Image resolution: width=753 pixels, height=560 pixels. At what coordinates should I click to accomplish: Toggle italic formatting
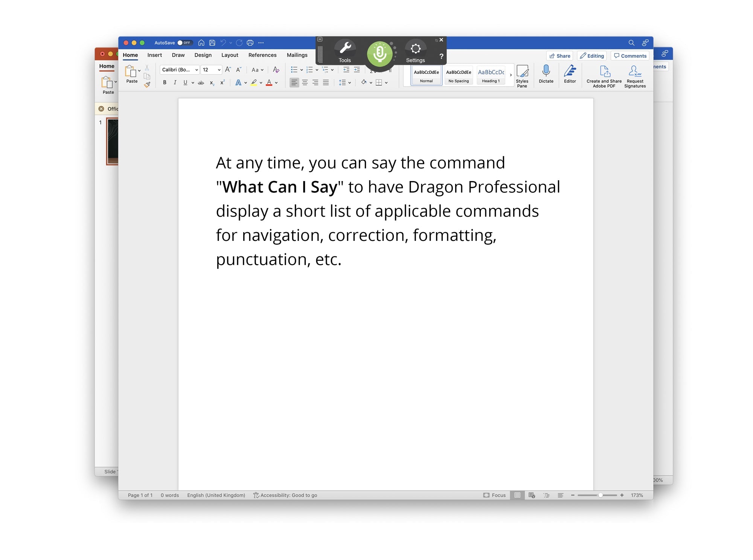(175, 82)
